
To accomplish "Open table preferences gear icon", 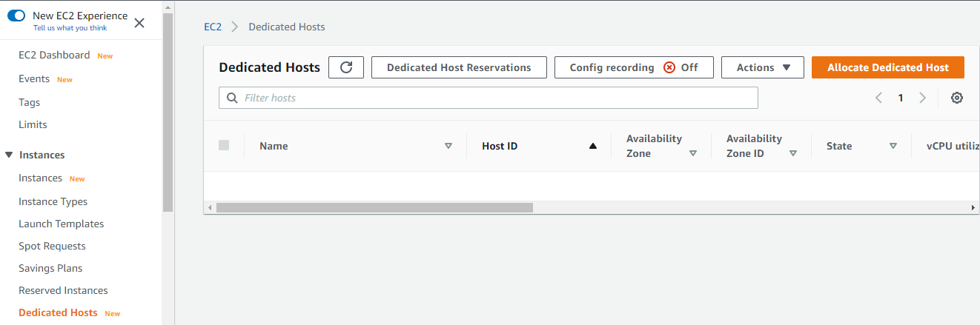I will 957,98.
